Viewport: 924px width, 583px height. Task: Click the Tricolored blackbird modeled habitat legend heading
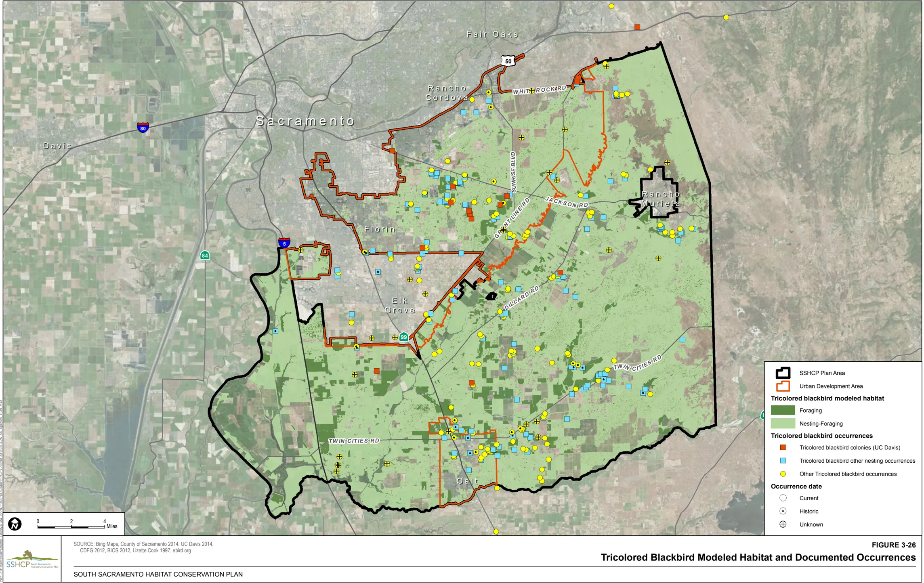[x=827, y=398]
